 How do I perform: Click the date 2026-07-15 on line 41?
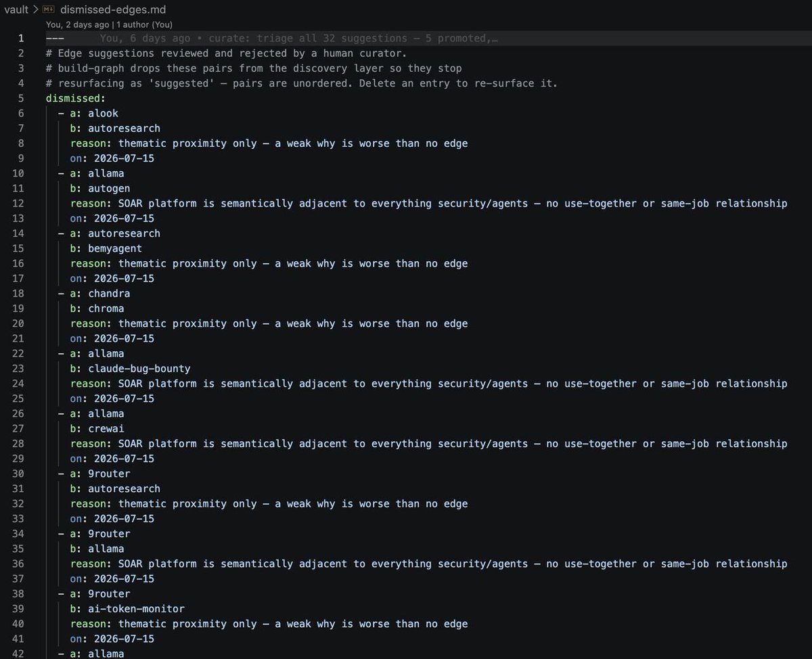pos(124,639)
